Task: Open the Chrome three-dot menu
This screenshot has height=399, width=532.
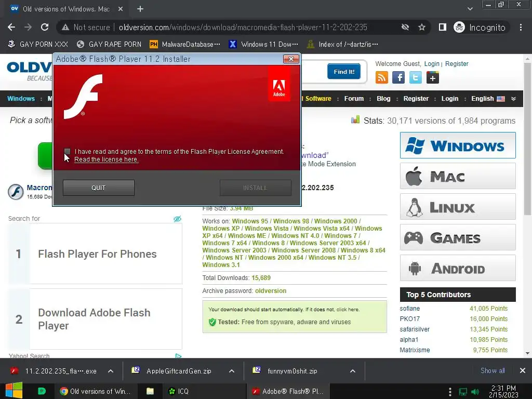Action: click(521, 27)
